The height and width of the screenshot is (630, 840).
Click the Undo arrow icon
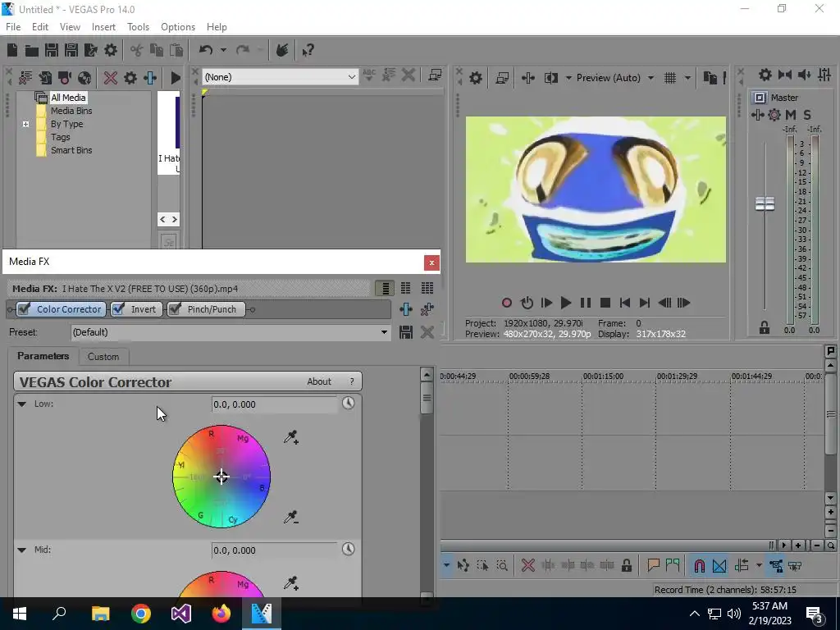point(206,50)
